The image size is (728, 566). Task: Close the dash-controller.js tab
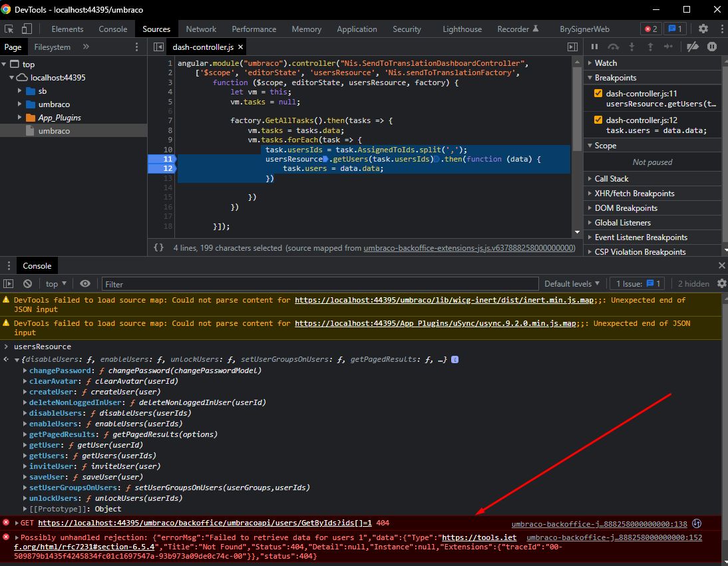240,47
